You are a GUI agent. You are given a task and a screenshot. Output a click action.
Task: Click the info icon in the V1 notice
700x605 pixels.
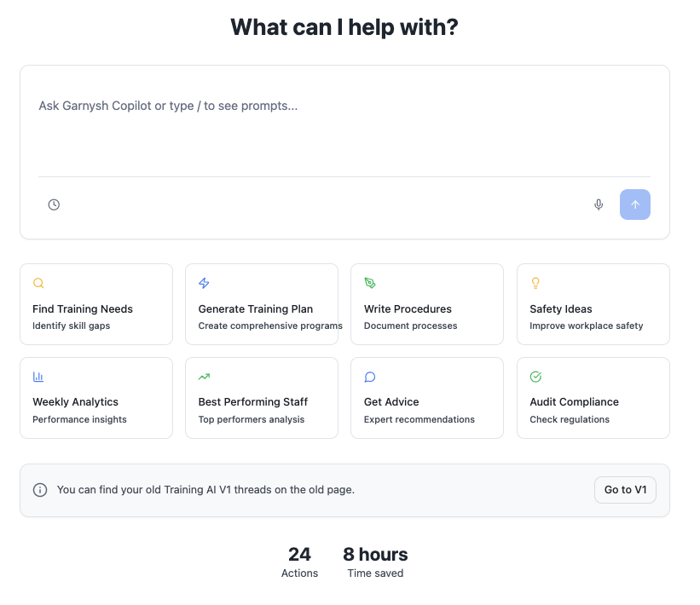[40, 490]
